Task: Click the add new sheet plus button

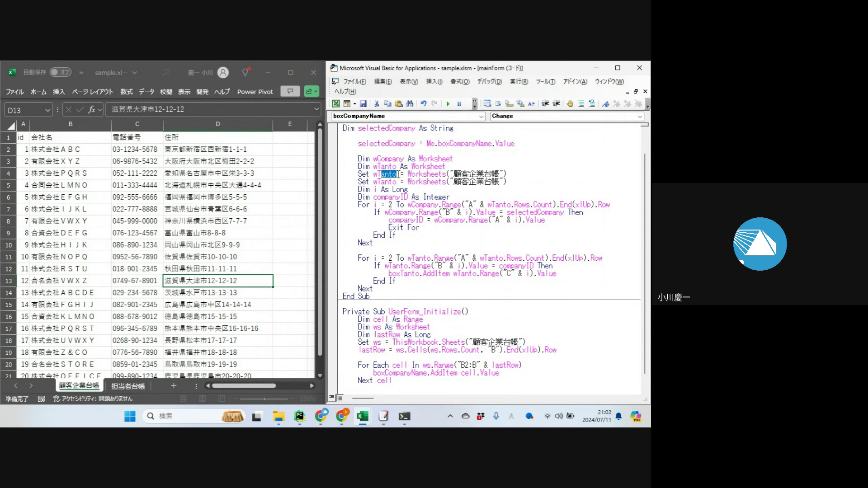Action: [x=174, y=386]
